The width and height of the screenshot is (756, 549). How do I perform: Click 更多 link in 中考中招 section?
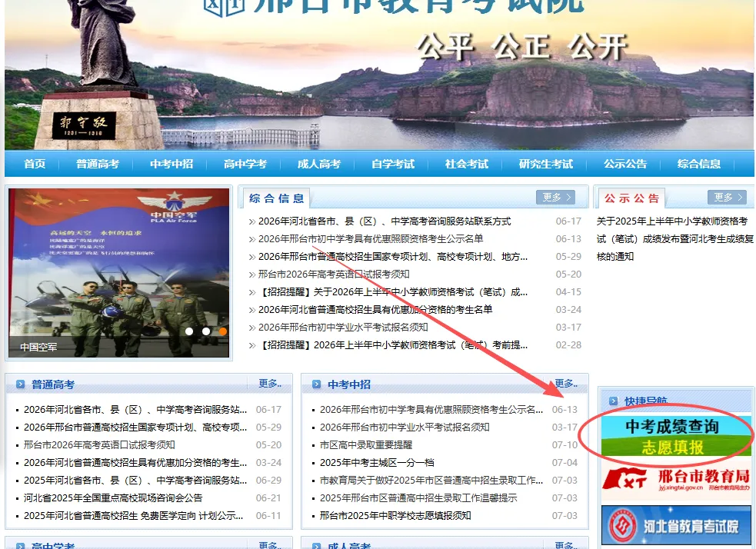click(x=566, y=384)
